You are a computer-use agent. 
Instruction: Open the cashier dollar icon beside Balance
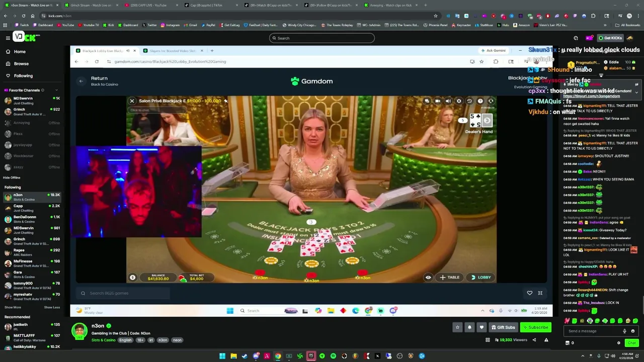pos(132,278)
